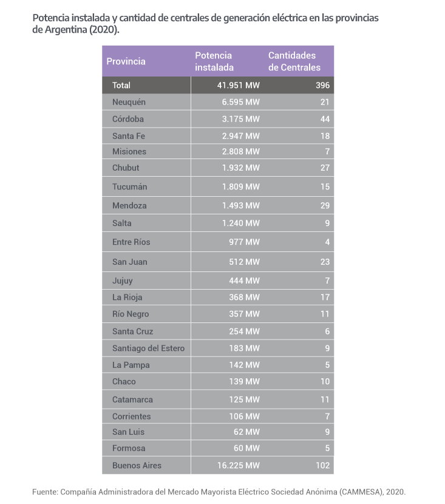Select San Juan's 512 MW cell
The width and height of the screenshot is (445, 504).
tap(246, 262)
